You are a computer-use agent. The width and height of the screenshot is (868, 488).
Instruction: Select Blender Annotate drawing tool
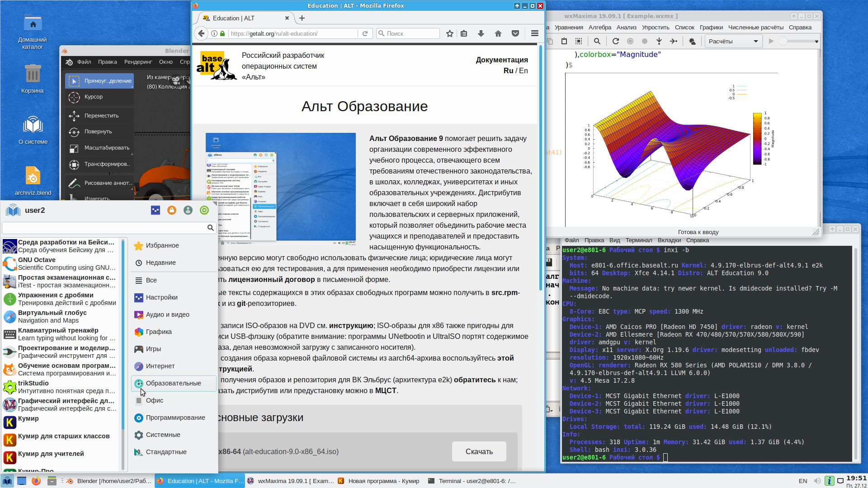click(x=99, y=183)
